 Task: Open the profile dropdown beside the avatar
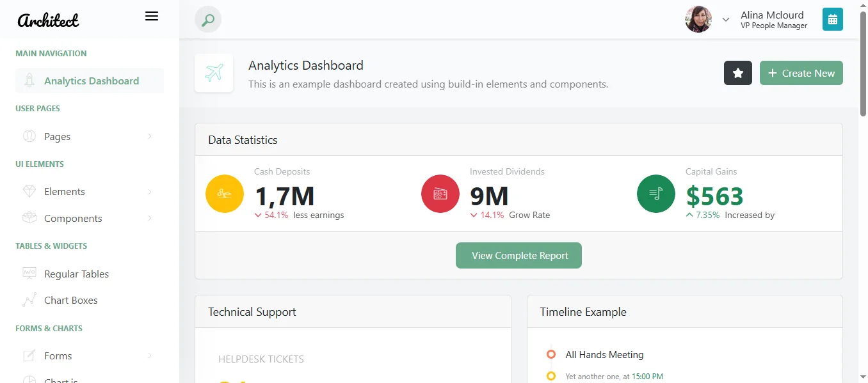[x=725, y=19]
